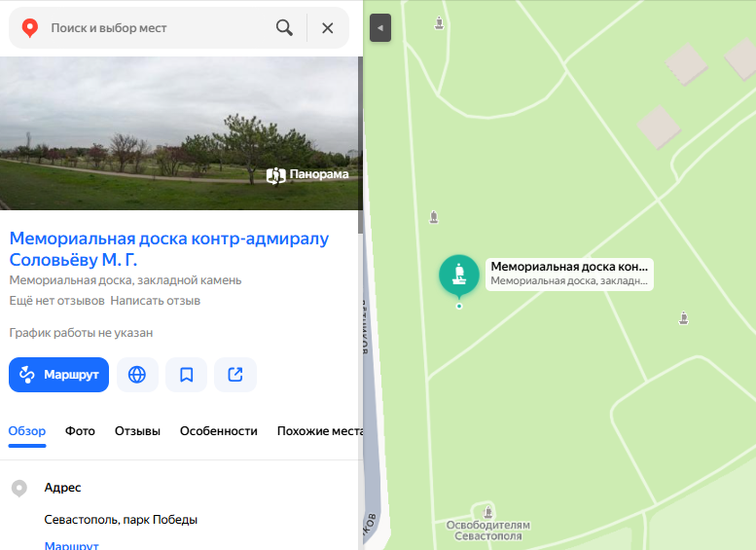Click "Написать отзыв" link
This screenshot has width=756, height=550.
156,301
